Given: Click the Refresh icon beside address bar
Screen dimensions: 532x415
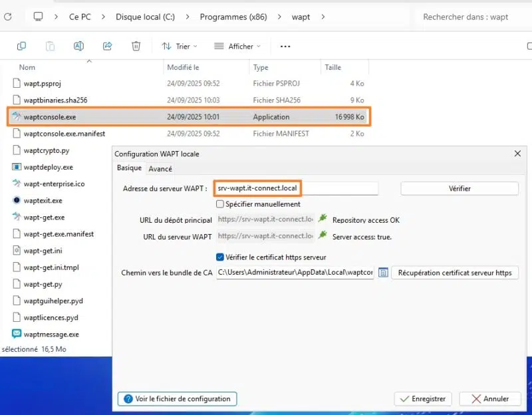Looking at the screenshot, I should 8,17.
